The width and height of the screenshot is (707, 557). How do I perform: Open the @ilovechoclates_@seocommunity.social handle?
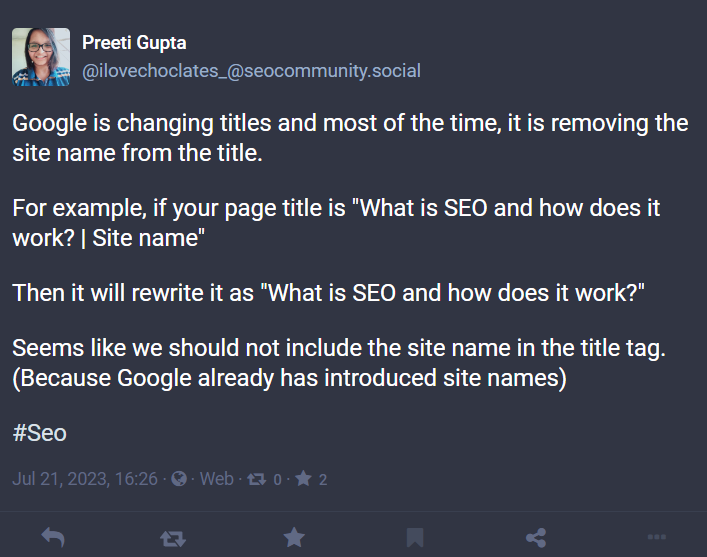(251, 71)
